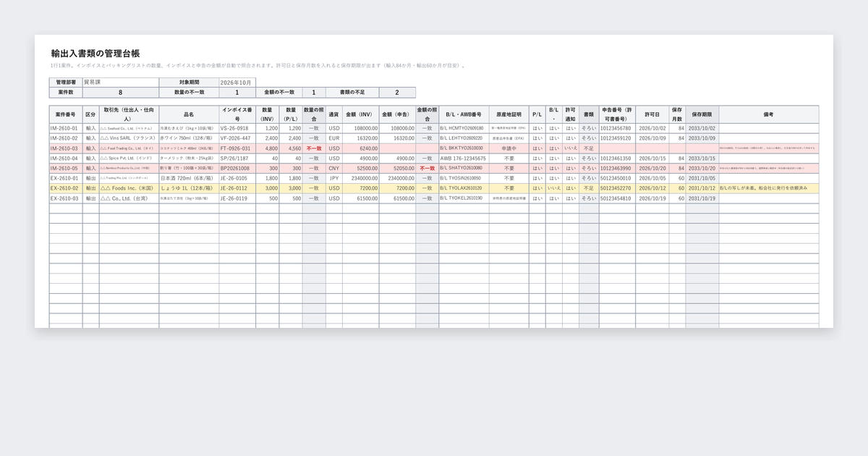Viewport: 868px width, 456px height.
Task: Click case number IM-2610-01
Action: point(66,128)
